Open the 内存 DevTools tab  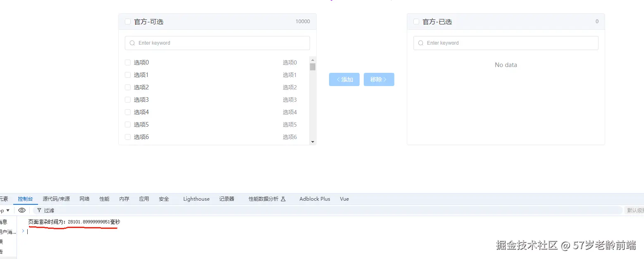point(124,199)
